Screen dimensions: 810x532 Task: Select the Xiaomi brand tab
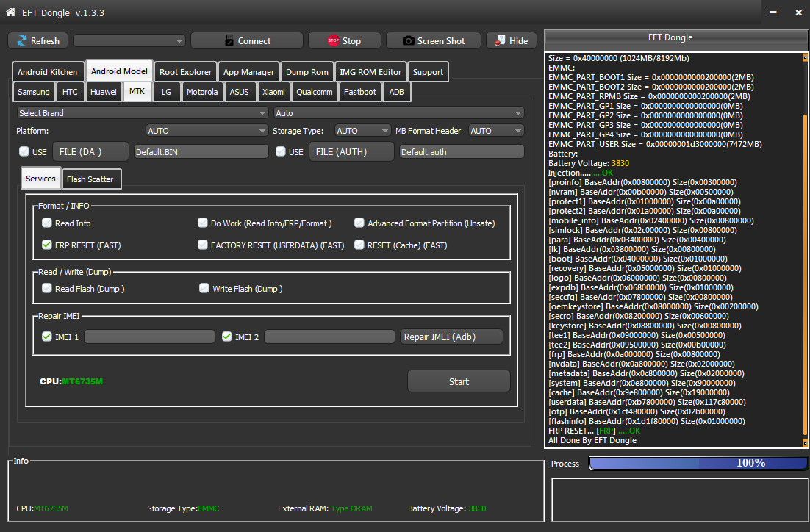point(273,92)
